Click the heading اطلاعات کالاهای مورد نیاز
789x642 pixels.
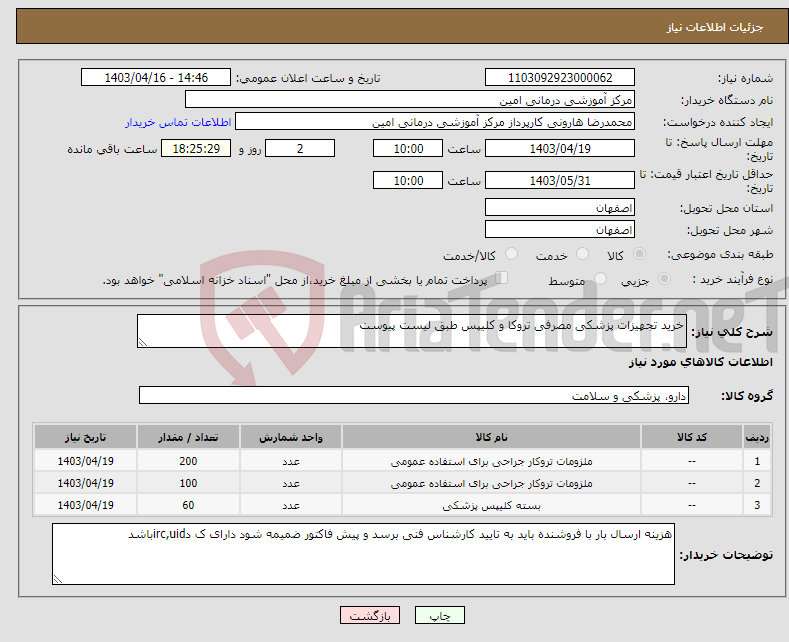[x=700, y=362]
